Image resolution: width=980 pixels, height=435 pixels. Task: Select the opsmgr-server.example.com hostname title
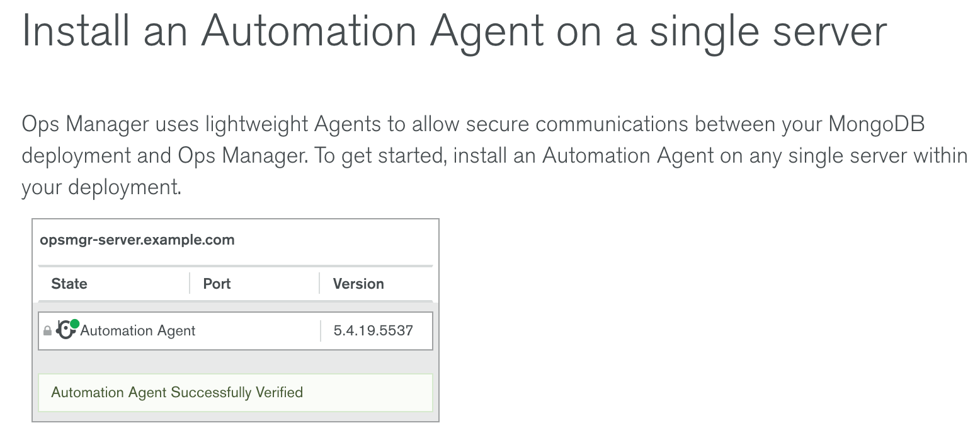[137, 240]
